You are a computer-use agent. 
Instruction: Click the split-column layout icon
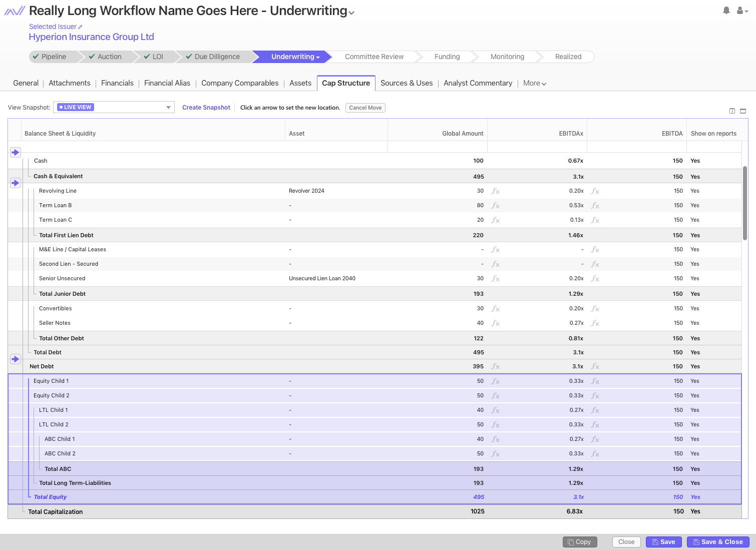(732, 111)
